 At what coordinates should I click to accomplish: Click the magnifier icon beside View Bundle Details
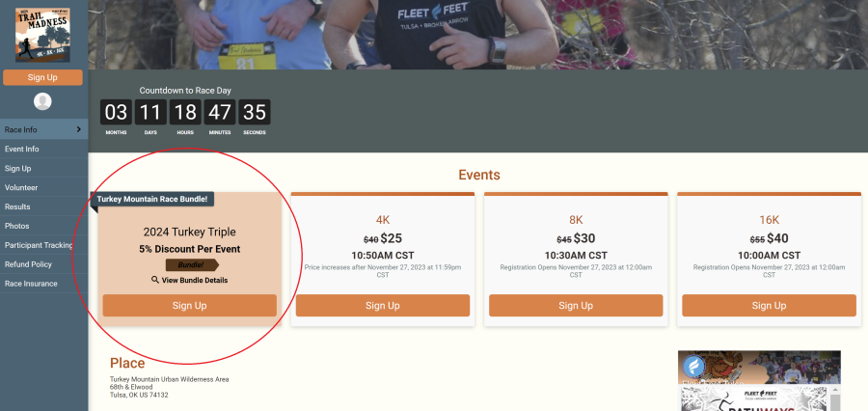point(155,280)
